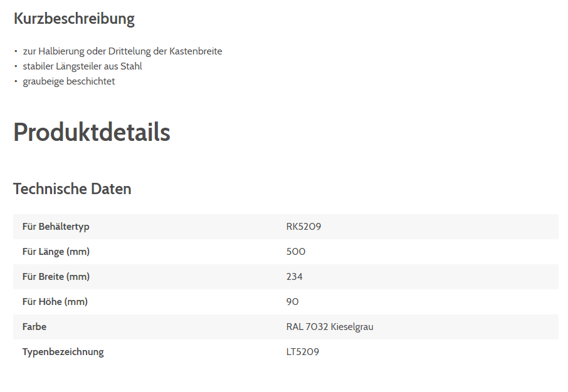Click the Typenbezeichnung row label

(63, 352)
